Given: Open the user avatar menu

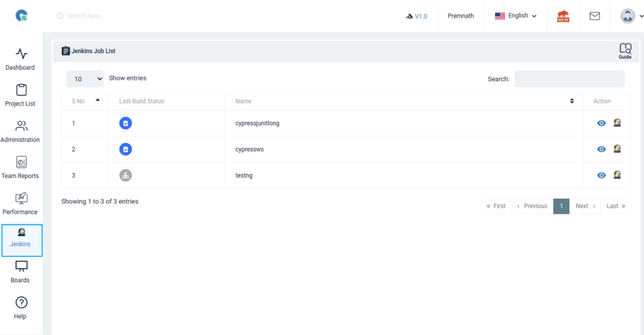Looking at the screenshot, I should click(628, 16).
